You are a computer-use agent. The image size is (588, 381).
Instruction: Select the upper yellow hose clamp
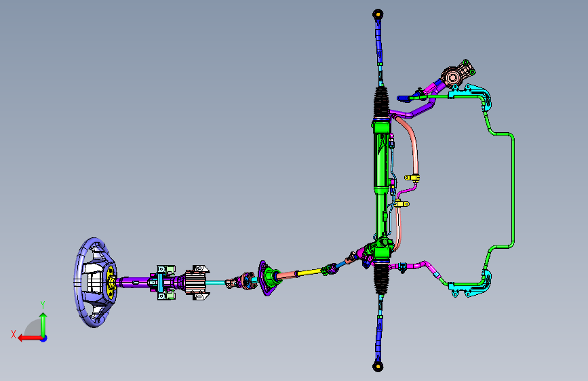412,178
